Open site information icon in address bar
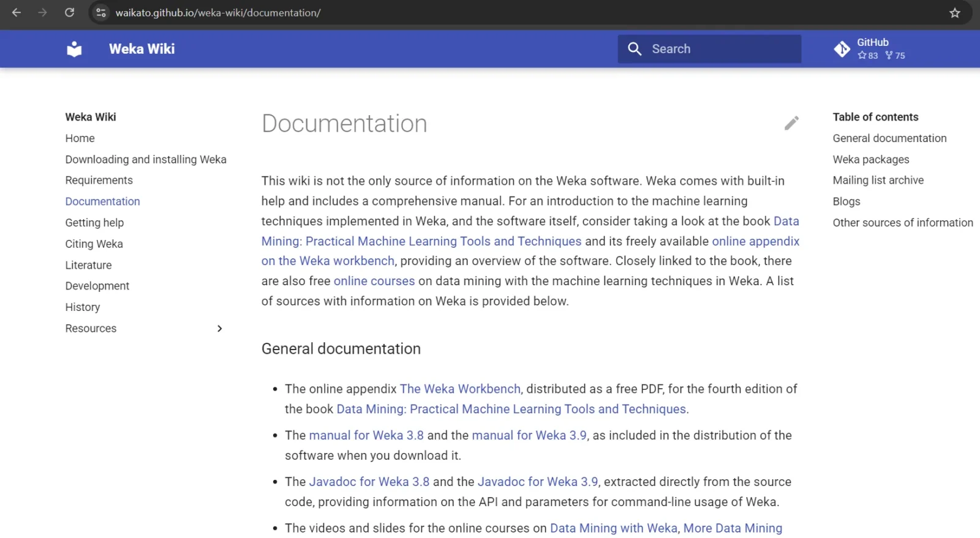980x538 pixels. tap(101, 12)
